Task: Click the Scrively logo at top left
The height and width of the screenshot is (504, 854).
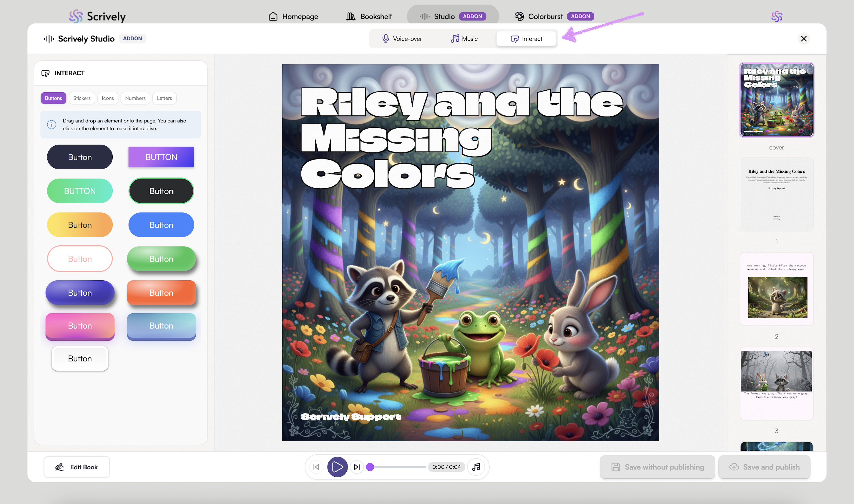Action: [x=97, y=16]
